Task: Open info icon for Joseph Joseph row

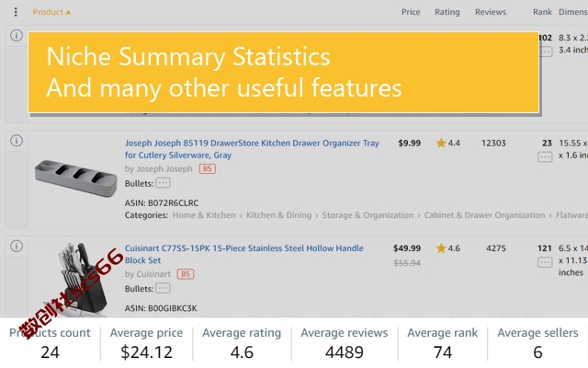Action: 17,141
